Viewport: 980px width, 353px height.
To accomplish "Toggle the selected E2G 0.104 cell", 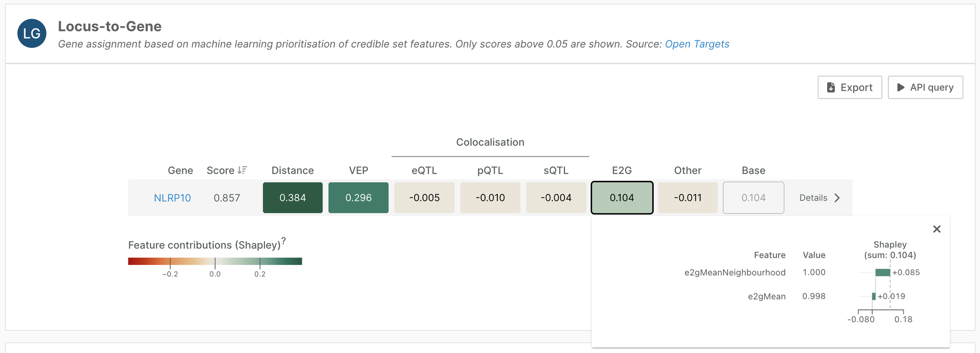I will click(x=622, y=198).
